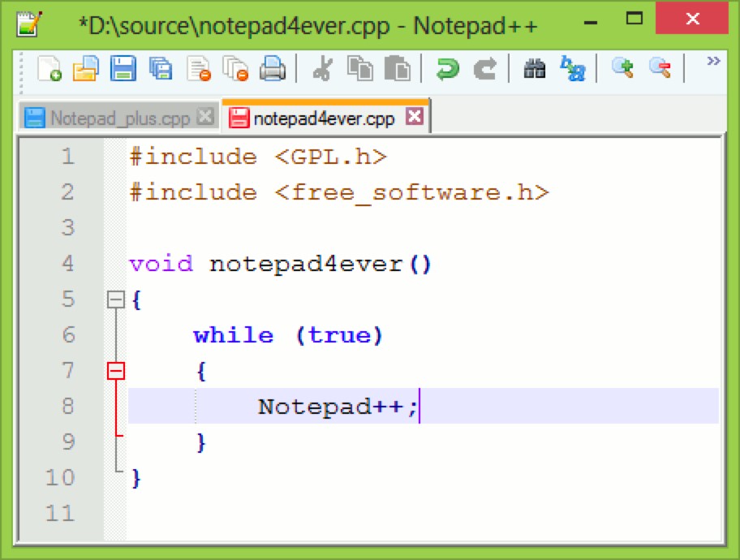Collapse the while loop fold at line 7

(x=116, y=371)
